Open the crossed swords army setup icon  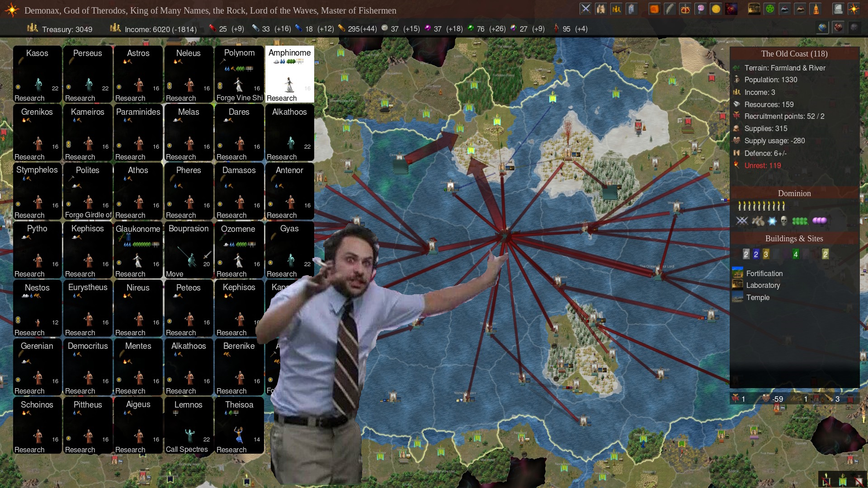585,9
